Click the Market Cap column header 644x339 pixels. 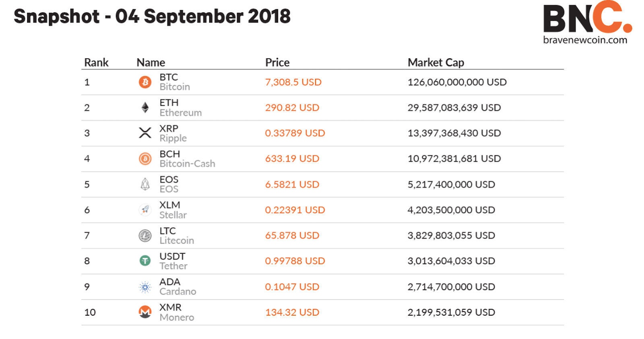pos(436,62)
